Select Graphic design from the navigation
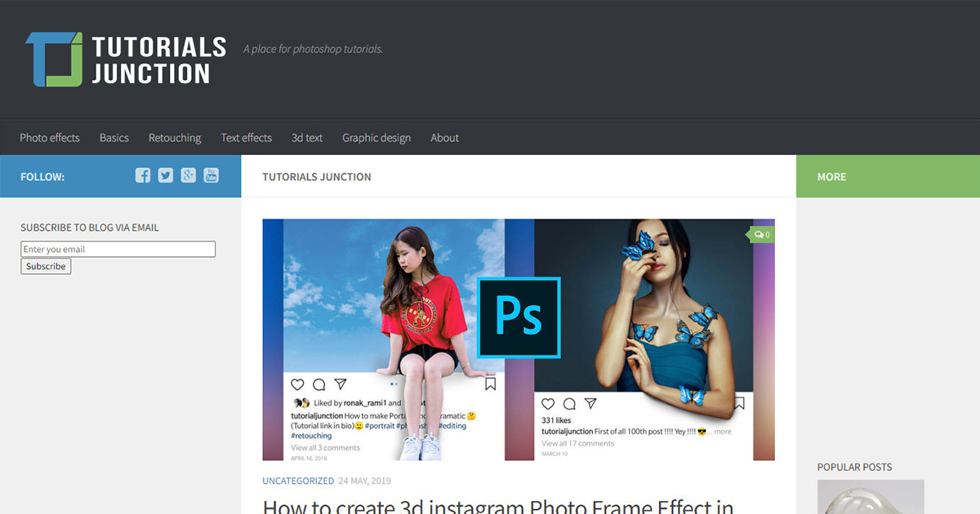 click(x=376, y=137)
